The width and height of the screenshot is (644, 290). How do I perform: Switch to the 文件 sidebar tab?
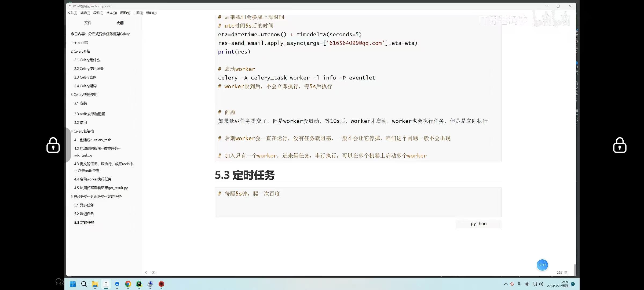88,23
